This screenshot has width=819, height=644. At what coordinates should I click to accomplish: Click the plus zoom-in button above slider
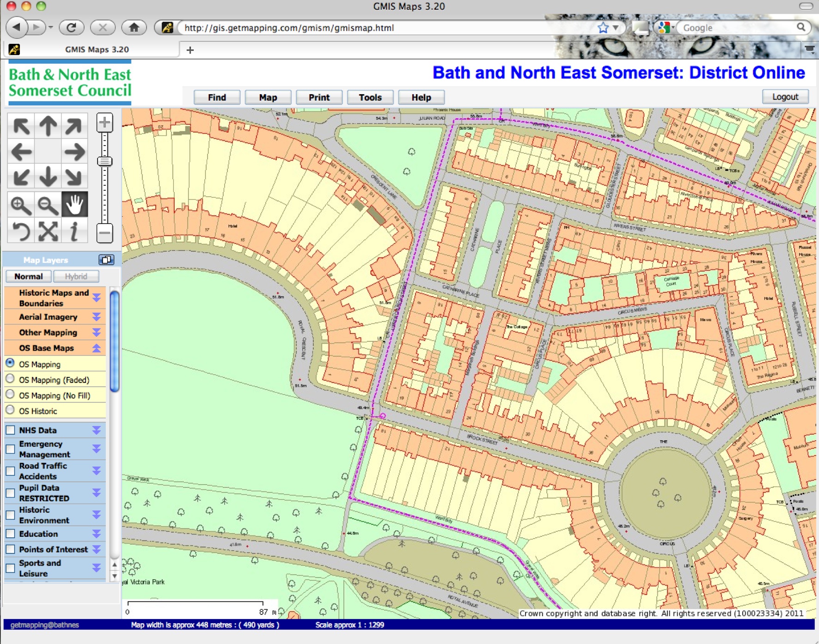[x=104, y=122]
